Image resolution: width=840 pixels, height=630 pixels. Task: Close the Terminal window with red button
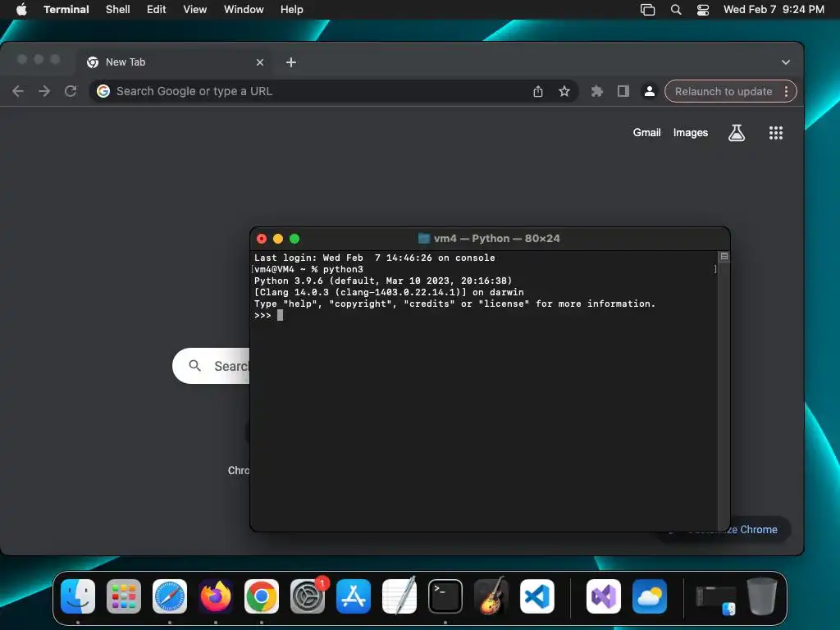tap(262, 239)
